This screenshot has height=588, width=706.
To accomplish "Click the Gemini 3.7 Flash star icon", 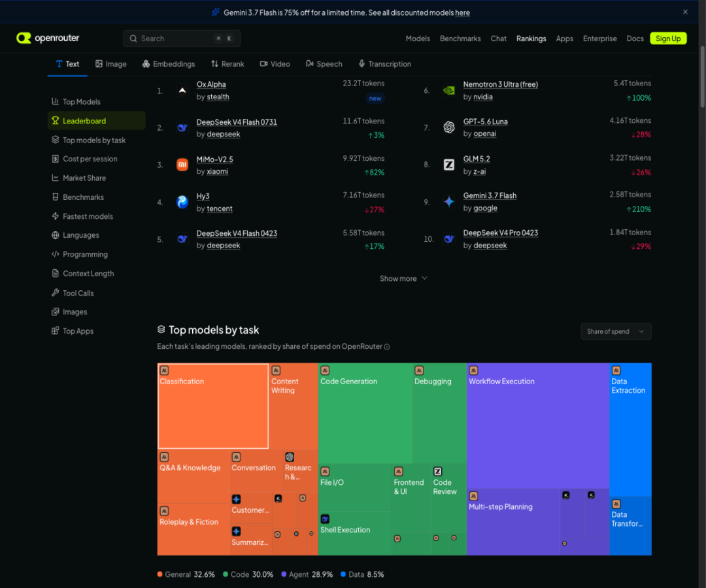I will pos(449,201).
